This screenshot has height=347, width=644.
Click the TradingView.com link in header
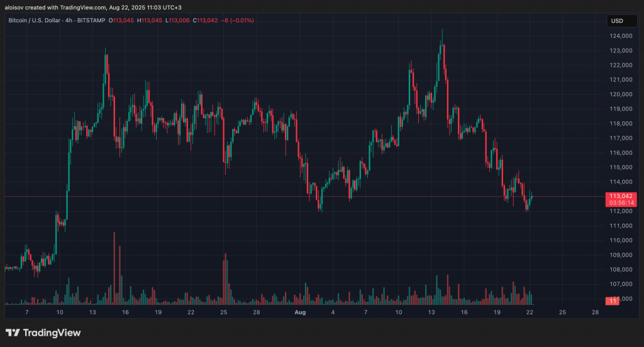(x=69, y=6)
